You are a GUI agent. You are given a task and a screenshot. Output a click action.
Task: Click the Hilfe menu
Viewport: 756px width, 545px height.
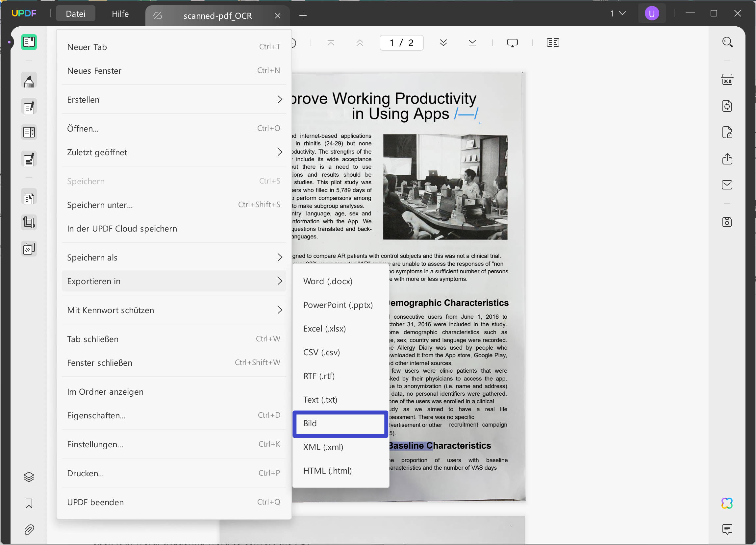coord(120,14)
